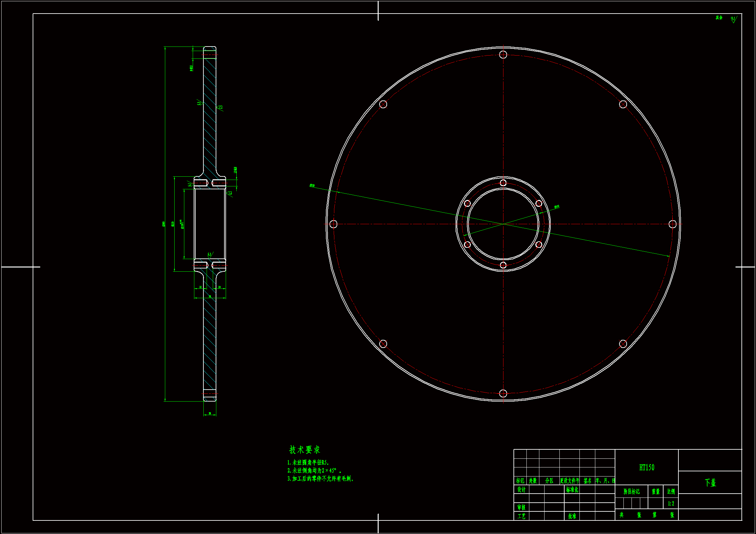Click the center point where red centerlines cross

503,224
